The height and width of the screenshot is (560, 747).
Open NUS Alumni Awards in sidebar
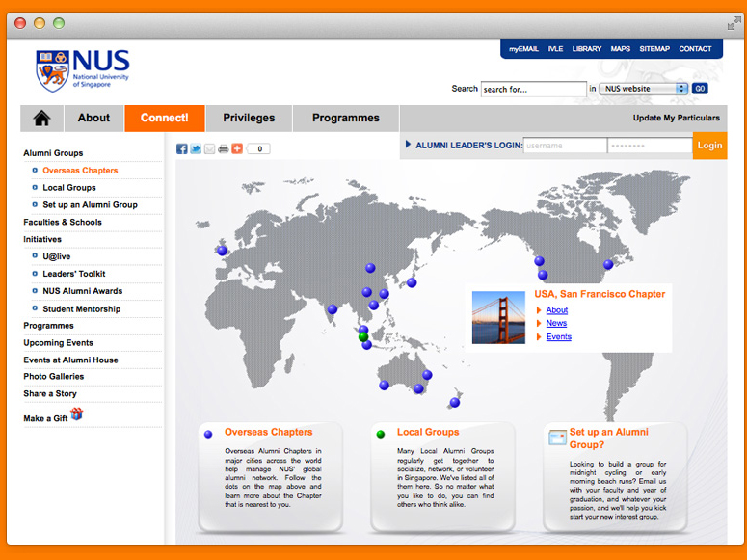83,291
